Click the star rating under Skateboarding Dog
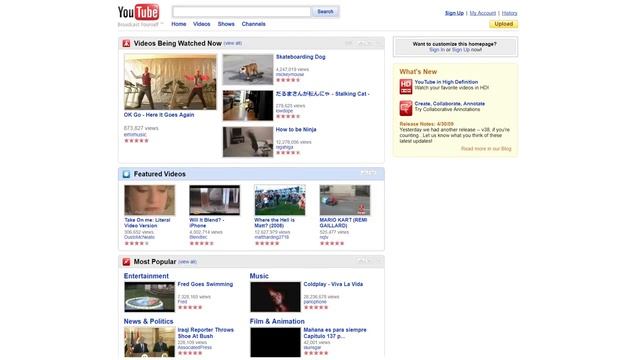 [x=288, y=80]
